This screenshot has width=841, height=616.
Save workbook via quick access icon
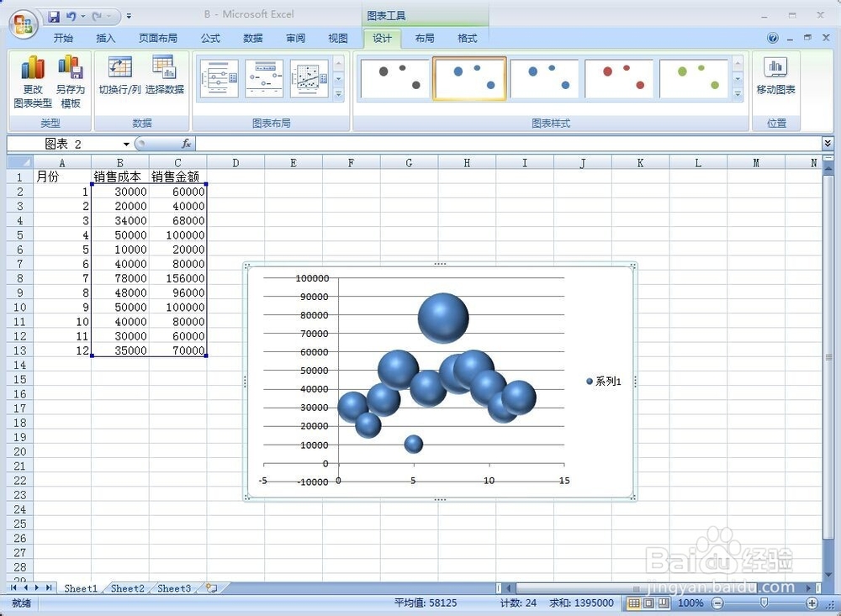[x=54, y=16]
